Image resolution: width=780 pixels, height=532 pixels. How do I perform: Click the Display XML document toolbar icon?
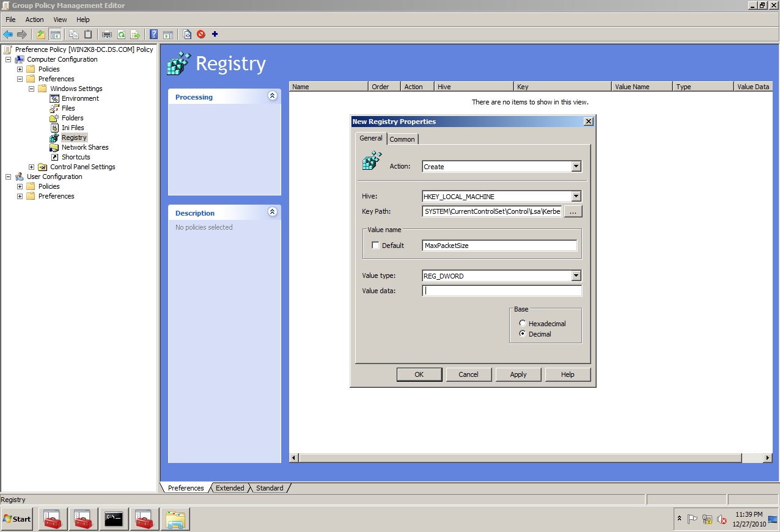pyautogui.click(x=187, y=34)
